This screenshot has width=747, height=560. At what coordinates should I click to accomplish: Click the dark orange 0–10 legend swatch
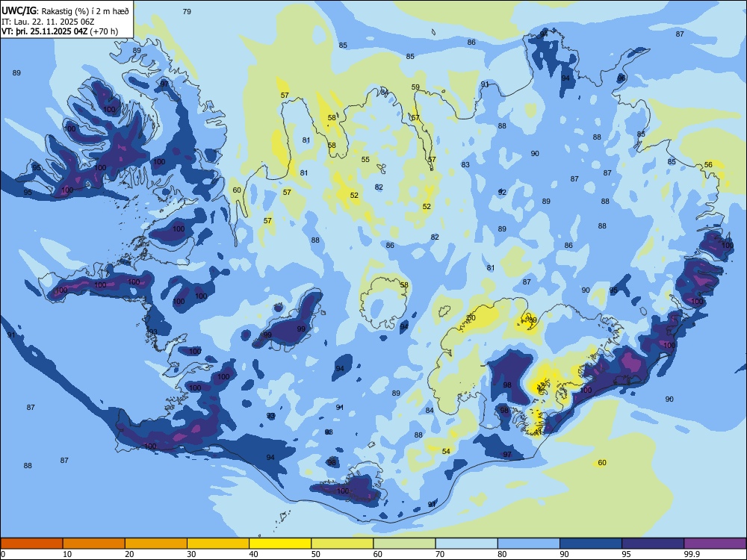31,544
